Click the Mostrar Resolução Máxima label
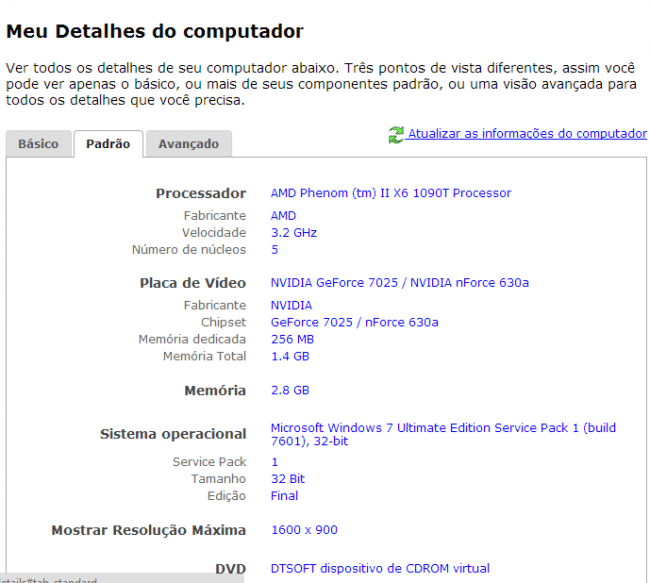The width and height of the screenshot is (650, 583). tap(149, 530)
